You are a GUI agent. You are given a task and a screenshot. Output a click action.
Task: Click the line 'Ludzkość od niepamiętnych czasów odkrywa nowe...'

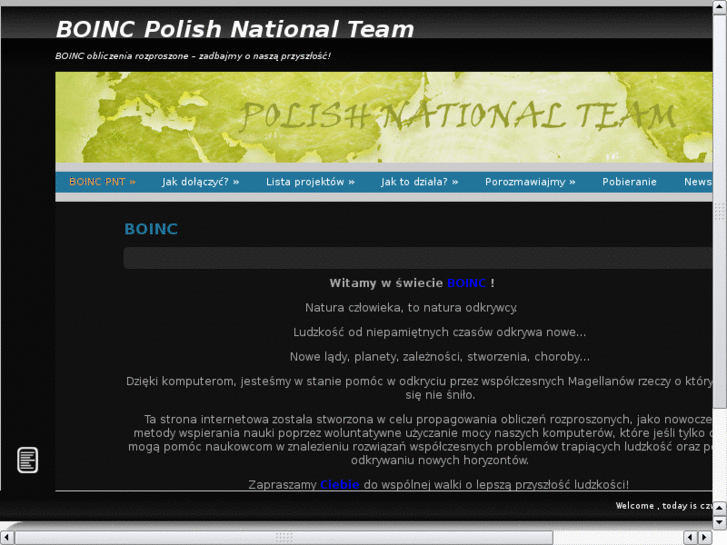440,332
